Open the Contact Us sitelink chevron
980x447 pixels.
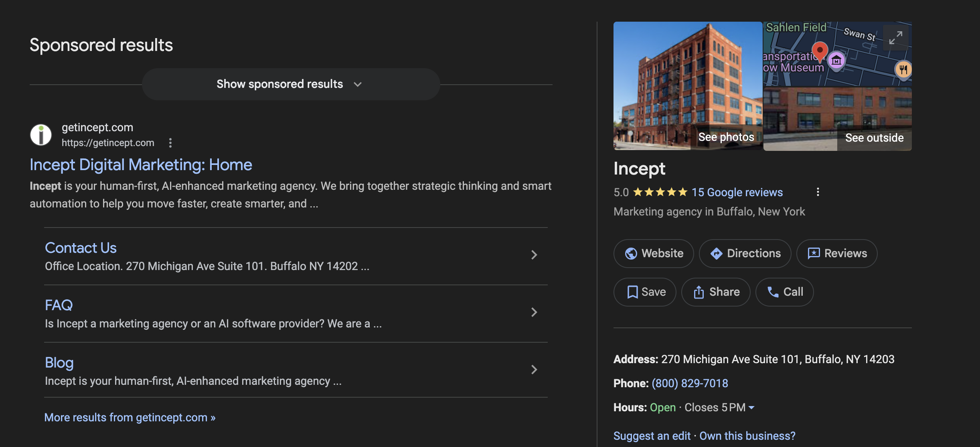pos(534,255)
